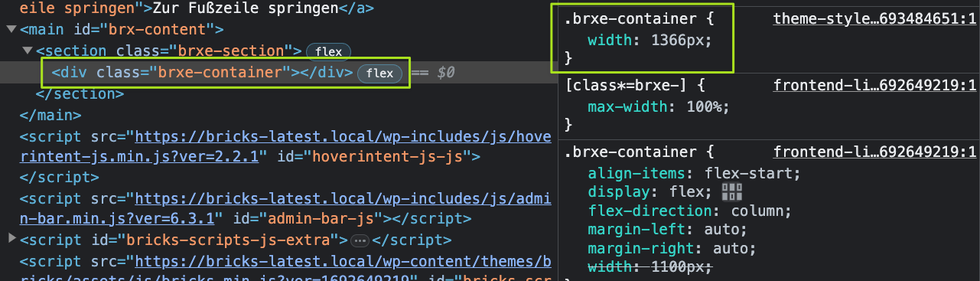980x281 pixels.
Task: Open the theme-style…693484651:1 source link
Action: [874, 19]
